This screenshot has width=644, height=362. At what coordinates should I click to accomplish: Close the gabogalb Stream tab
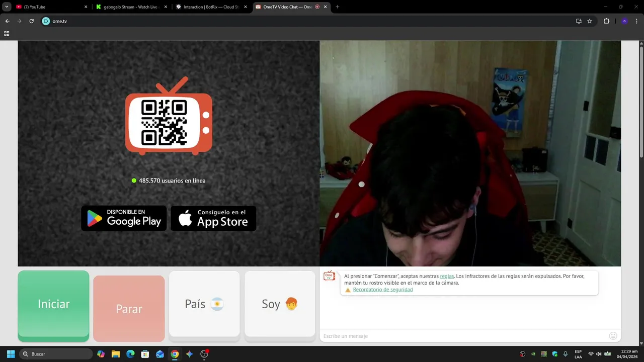coord(166,7)
